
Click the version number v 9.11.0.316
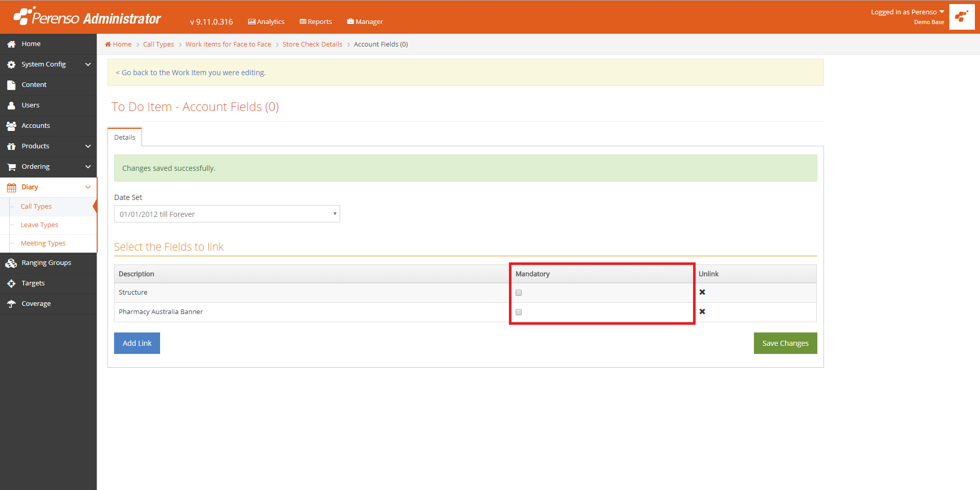pos(211,22)
